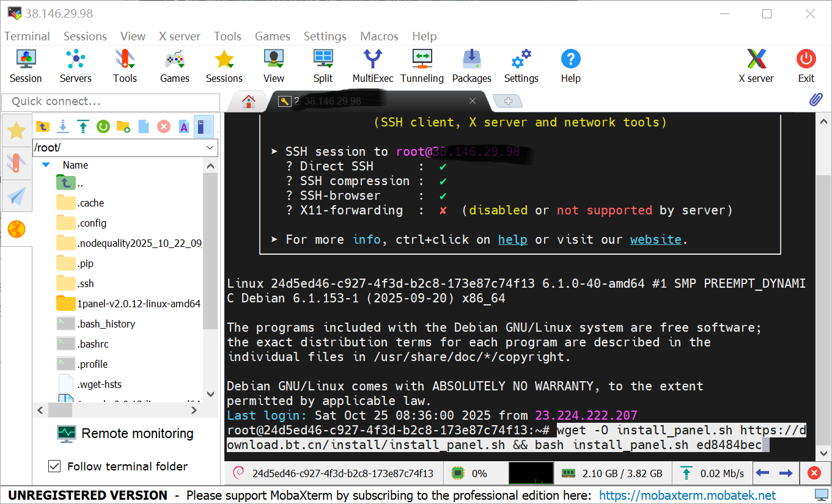Click the Name column sort arrow
This screenshot has width=832, height=504.
pyautogui.click(x=46, y=165)
